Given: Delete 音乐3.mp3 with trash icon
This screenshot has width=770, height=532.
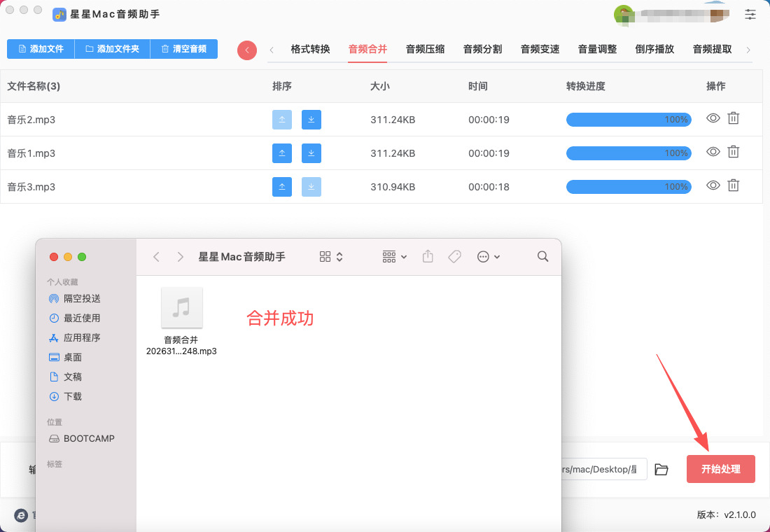Looking at the screenshot, I should 733,185.
